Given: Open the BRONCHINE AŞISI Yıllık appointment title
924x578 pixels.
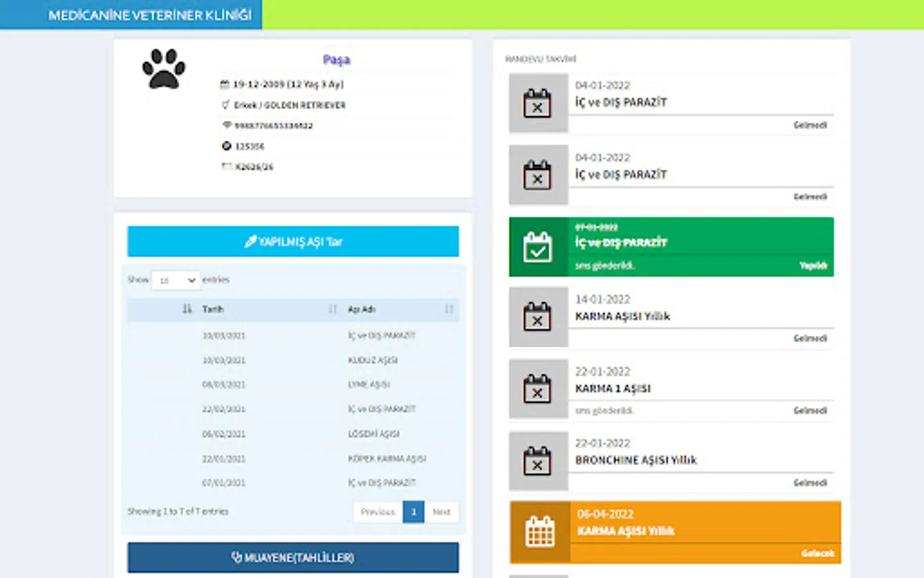Looking at the screenshot, I should (636, 460).
